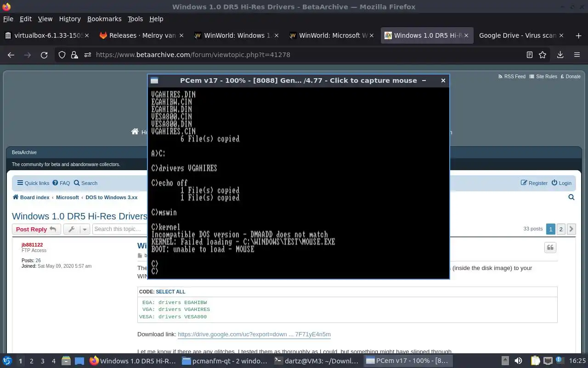Open the Firefox hamburger application menu
This screenshot has height=368, width=588.
click(x=577, y=55)
